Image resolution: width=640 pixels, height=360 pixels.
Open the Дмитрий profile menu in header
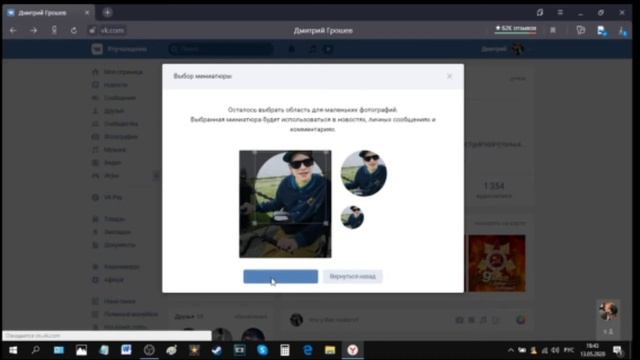pyautogui.click(x=502, y=49)
